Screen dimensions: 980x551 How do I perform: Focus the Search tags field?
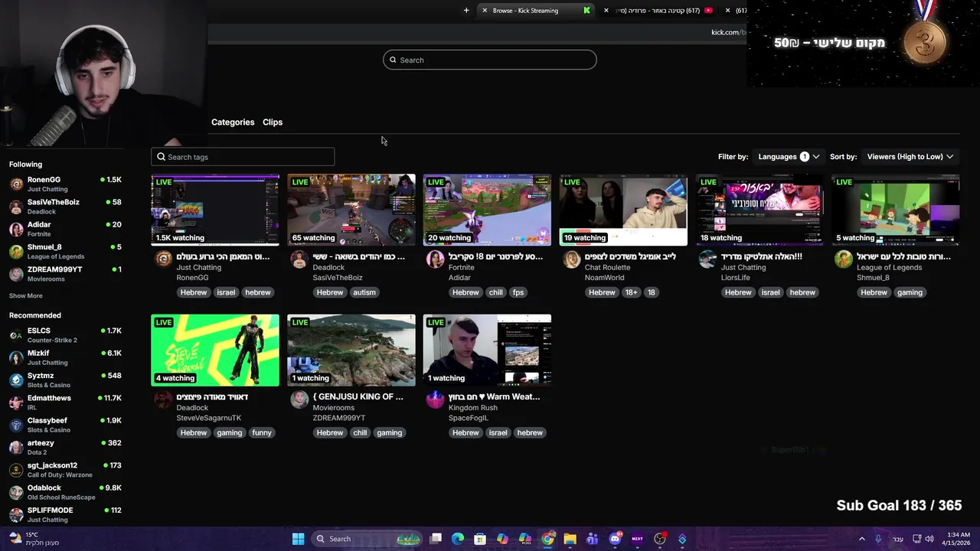click(x=243, y=157)
